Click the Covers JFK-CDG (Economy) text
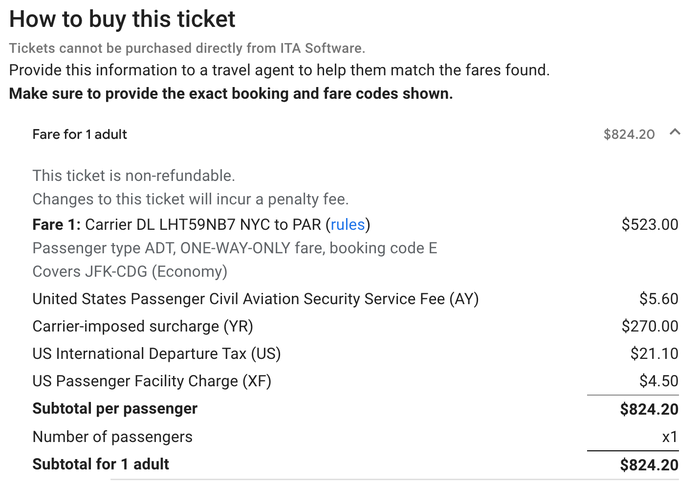Screen dimensions: 700x487 [129, 271]
